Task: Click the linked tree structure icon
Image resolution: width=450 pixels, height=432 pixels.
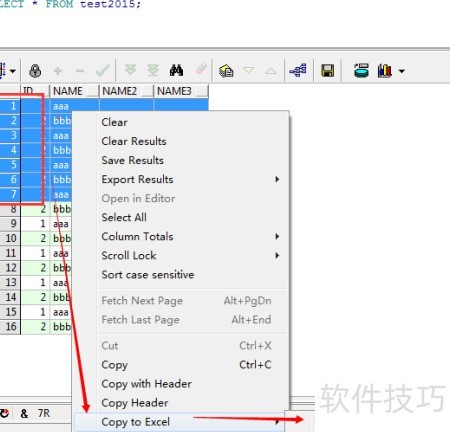Action: coord(298,70)
